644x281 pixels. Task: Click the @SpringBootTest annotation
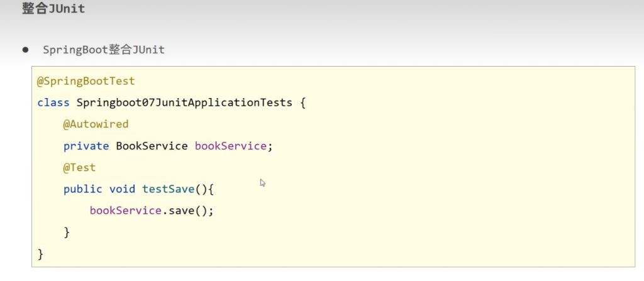86,81
